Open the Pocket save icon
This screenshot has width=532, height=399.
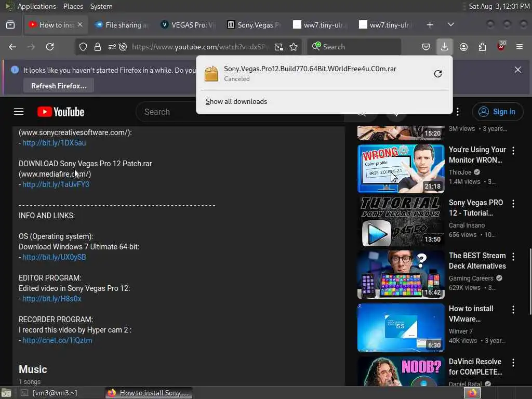click(x=426, y=47)
